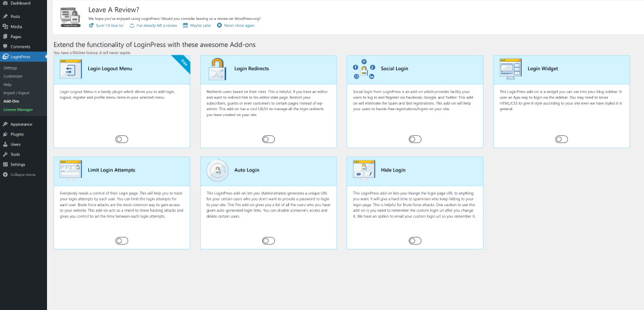Click the Login Redirects padlock icon

tap(218, 70)
